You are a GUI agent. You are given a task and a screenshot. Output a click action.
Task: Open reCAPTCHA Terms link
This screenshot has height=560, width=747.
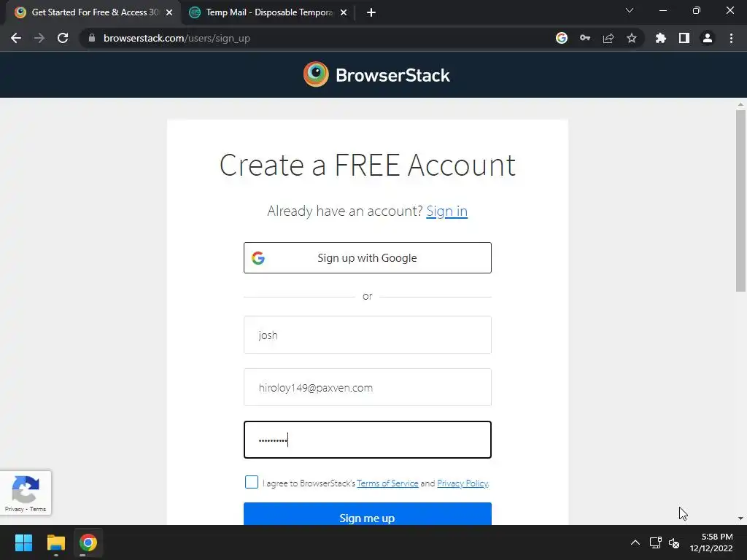coord(38,509)
